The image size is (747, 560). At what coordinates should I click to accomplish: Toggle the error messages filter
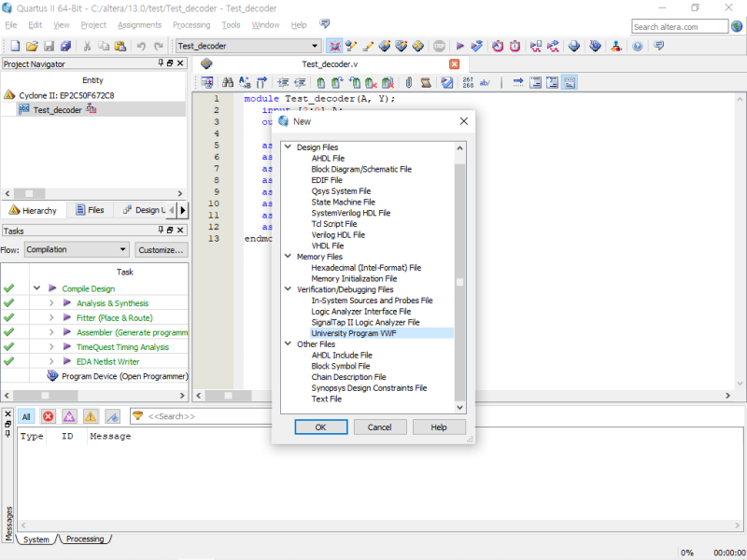[48, 416]
